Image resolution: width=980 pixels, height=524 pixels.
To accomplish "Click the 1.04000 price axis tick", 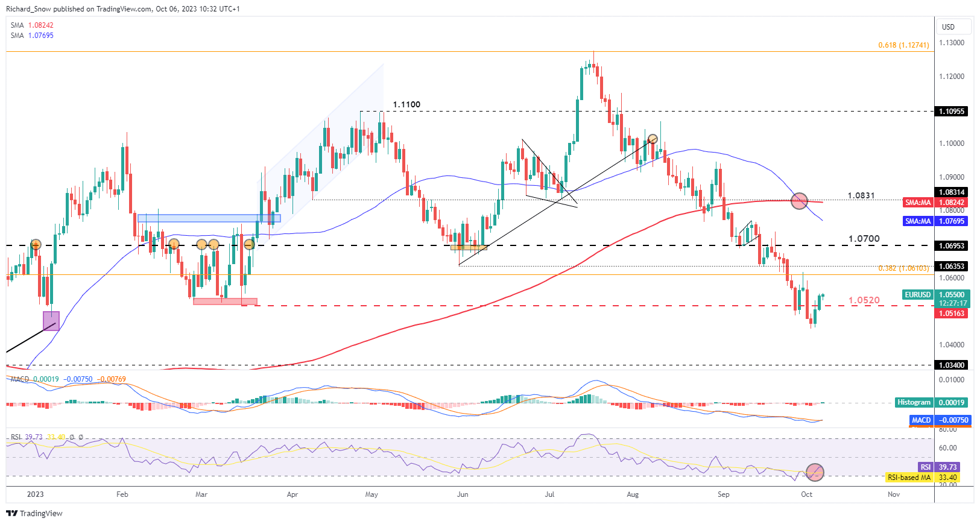I will (x=952, y=345).
